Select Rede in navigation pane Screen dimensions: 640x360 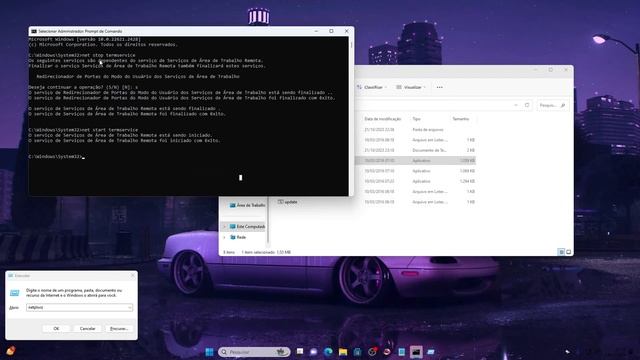click(238, 237)
